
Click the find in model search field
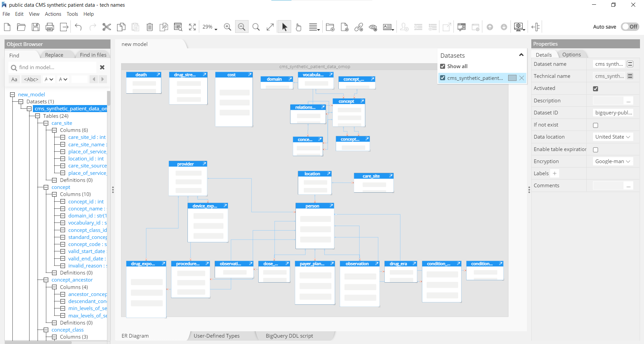55,67
